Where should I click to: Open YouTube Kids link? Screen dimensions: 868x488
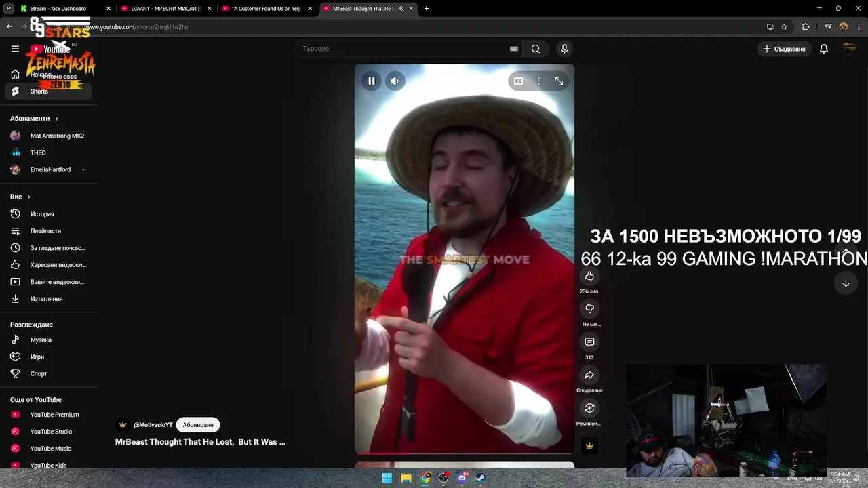coord(48,465)
